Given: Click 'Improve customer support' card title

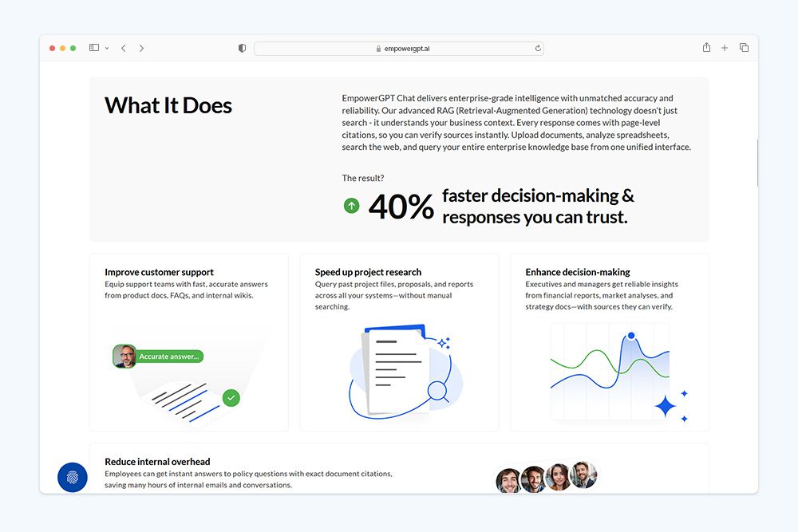Looking at the screenshot, I should [x=160, y=272].
